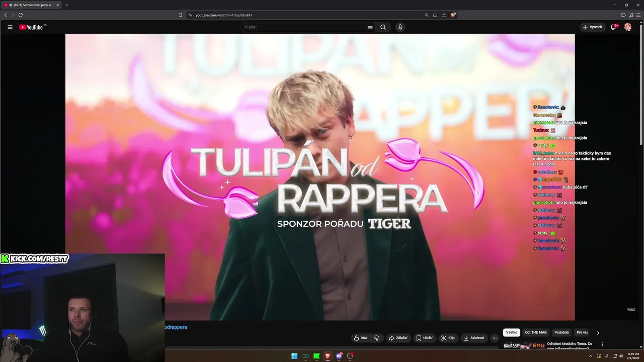Open the on-screen keyboard in the search box

tap(370, 27)
